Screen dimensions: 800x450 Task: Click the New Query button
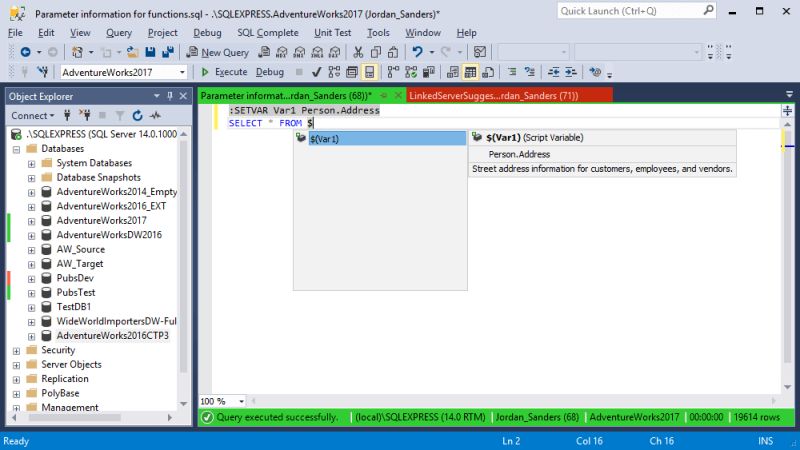click(x=218, y=52)
